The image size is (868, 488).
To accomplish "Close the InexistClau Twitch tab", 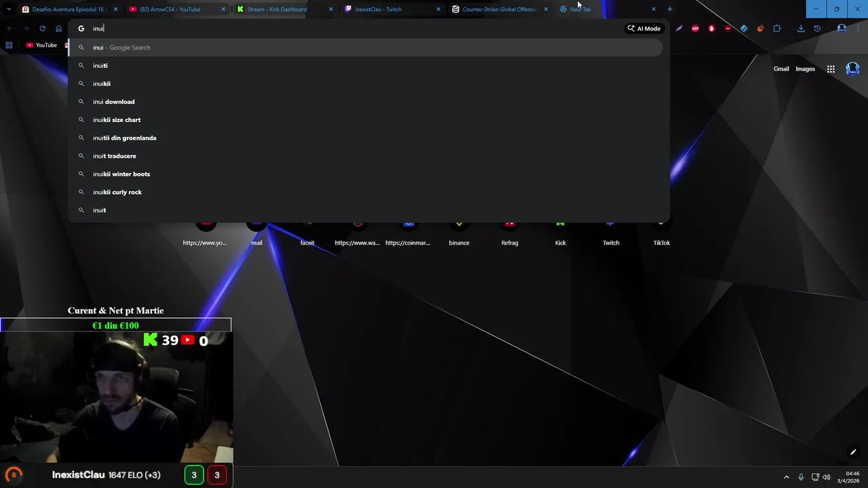I will [438, 9].
